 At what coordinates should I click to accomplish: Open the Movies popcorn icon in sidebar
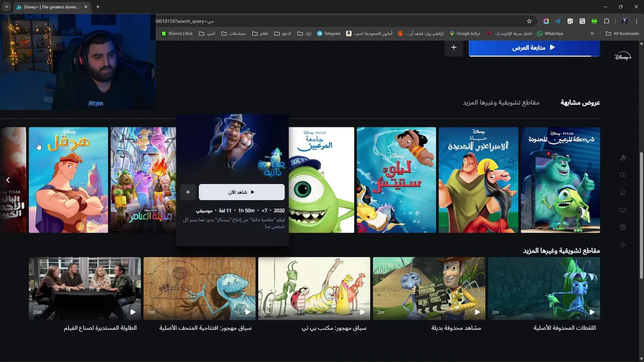(623, 227)
